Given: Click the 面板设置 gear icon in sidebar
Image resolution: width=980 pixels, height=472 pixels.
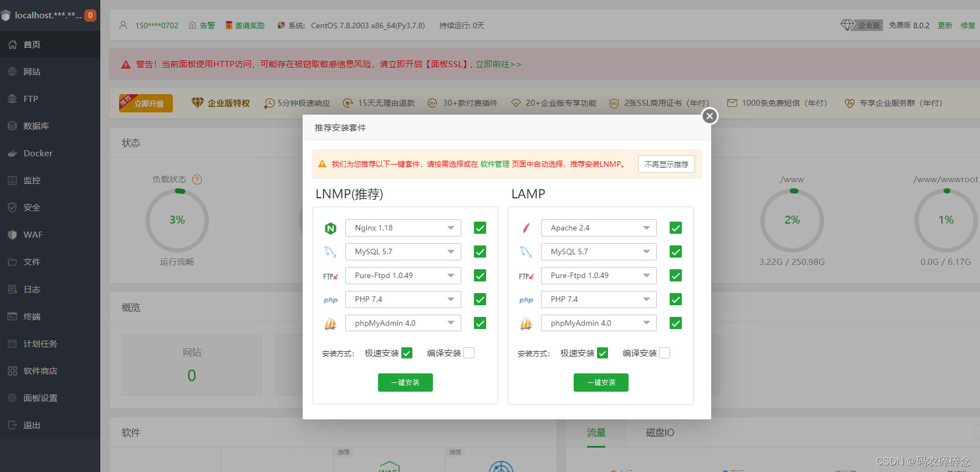Looking at the screenshot, I should (x=12, y=398).
